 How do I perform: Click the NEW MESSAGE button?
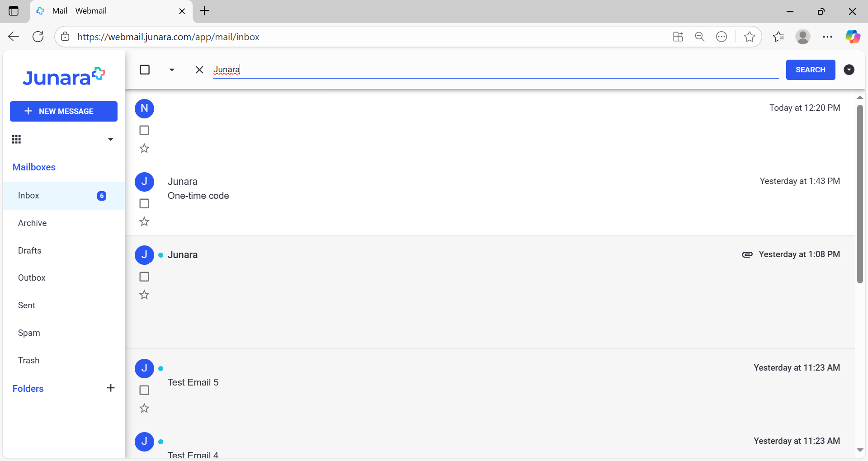point(64,111)
